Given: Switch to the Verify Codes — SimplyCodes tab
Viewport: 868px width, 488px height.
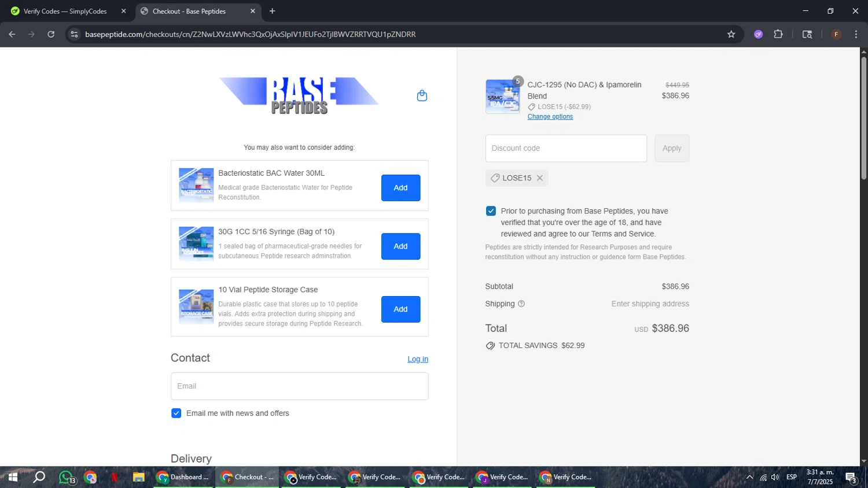Looking at the screenshot, I should tap(65, 11).
